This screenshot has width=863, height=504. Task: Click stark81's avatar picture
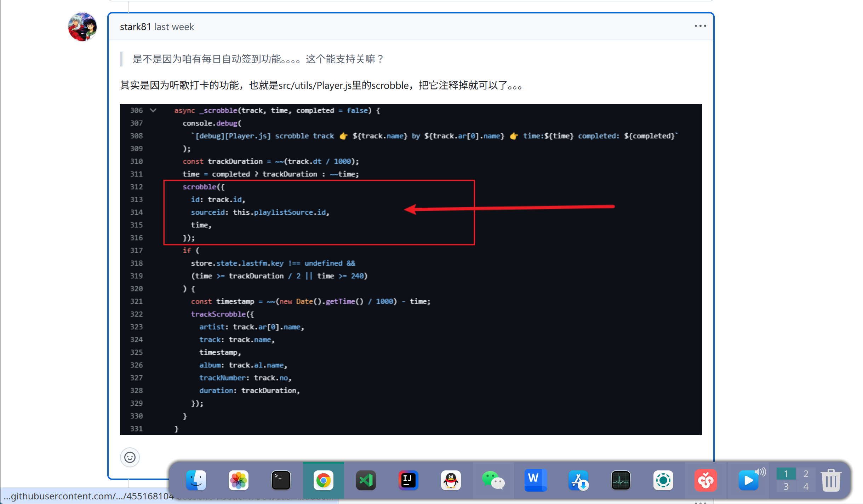tap(82, 27)
